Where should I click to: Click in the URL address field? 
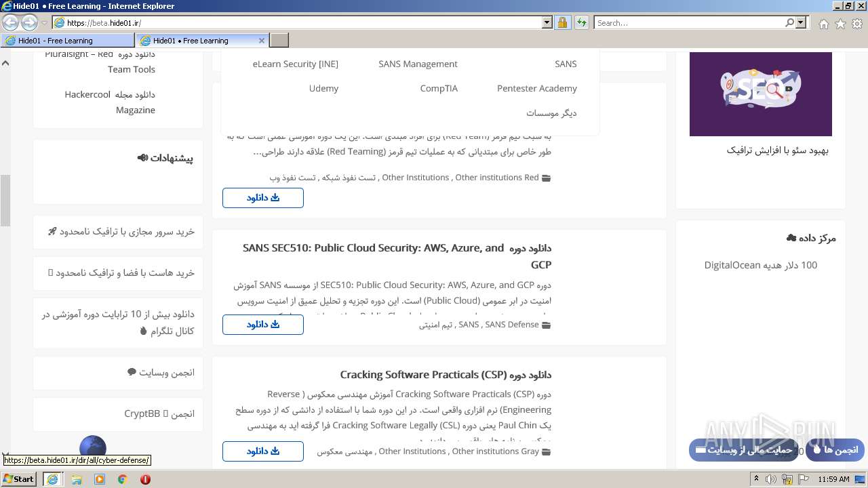click(304, 23)
